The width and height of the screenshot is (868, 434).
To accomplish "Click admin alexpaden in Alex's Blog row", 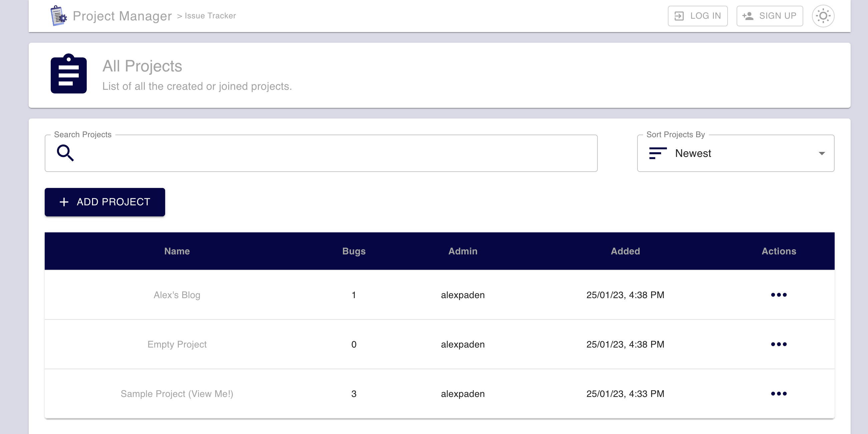I will [463, 295].
